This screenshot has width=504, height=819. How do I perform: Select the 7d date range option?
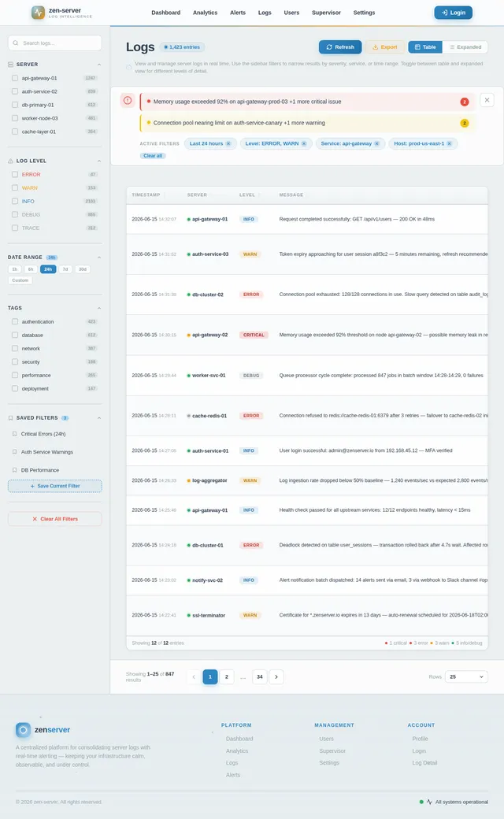point(65,269)
